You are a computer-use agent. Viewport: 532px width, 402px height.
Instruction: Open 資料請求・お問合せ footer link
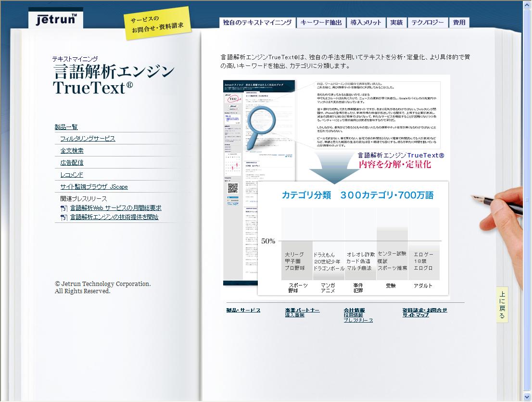coord(425,311)
